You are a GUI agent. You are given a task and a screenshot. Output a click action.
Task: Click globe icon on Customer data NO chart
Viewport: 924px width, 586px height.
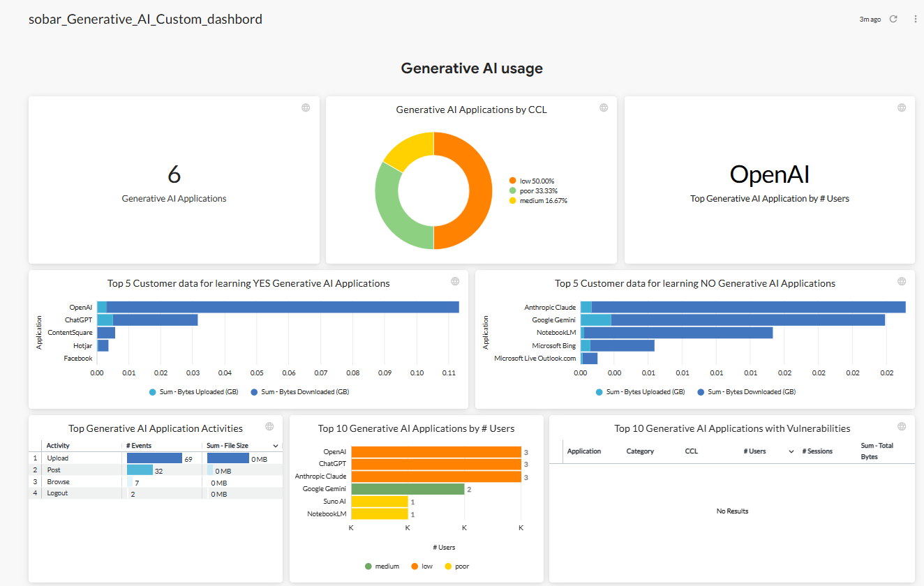point(902,281)
